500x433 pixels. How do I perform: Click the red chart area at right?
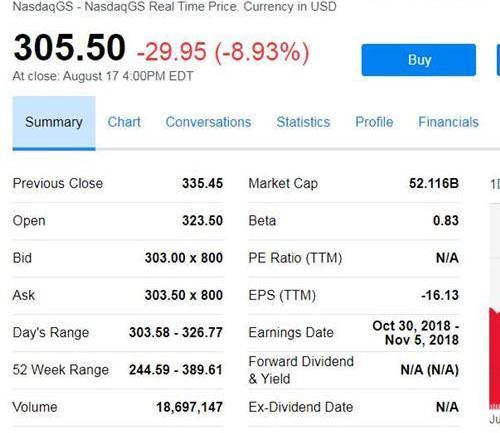[x=495, y=357]
